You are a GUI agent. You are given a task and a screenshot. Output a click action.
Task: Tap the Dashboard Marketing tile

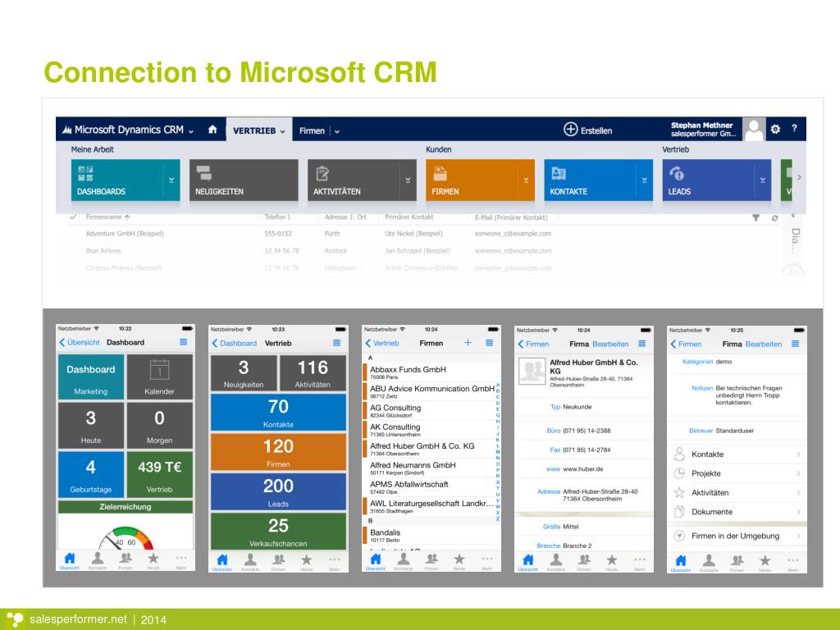point(91,377)
